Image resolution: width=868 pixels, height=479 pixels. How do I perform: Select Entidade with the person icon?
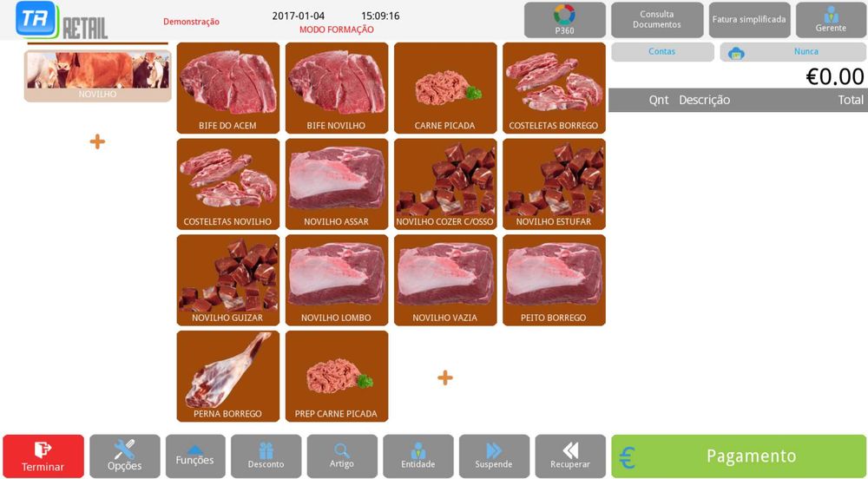pos(418,456)
